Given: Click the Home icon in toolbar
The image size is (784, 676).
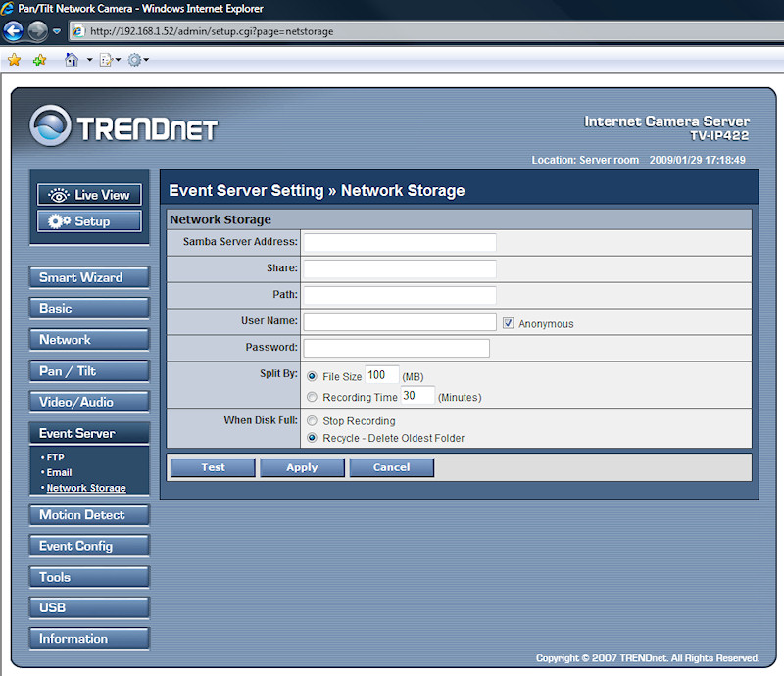Looking at the screenshot, I should tap(71, 60).
